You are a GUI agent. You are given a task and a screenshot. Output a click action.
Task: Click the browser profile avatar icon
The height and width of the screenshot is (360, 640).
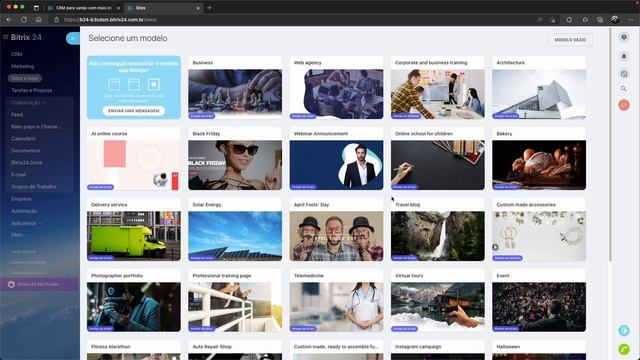pyautogui.click(x=615, y=19)
